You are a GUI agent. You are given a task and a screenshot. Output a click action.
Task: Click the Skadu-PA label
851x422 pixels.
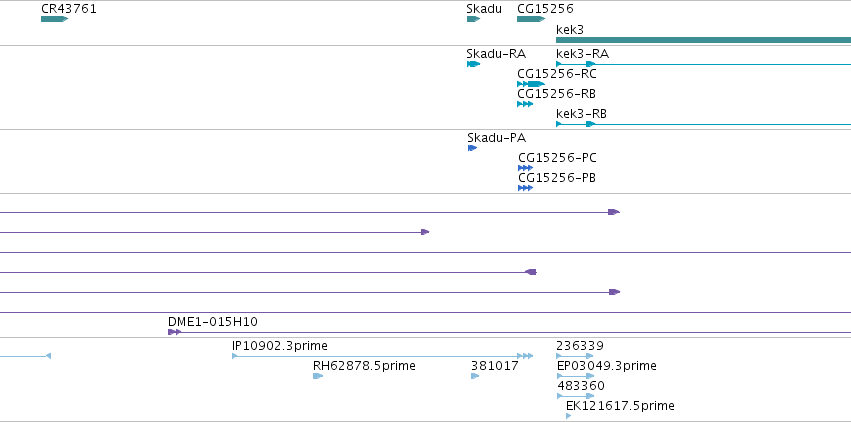click(x=497, y=138)
